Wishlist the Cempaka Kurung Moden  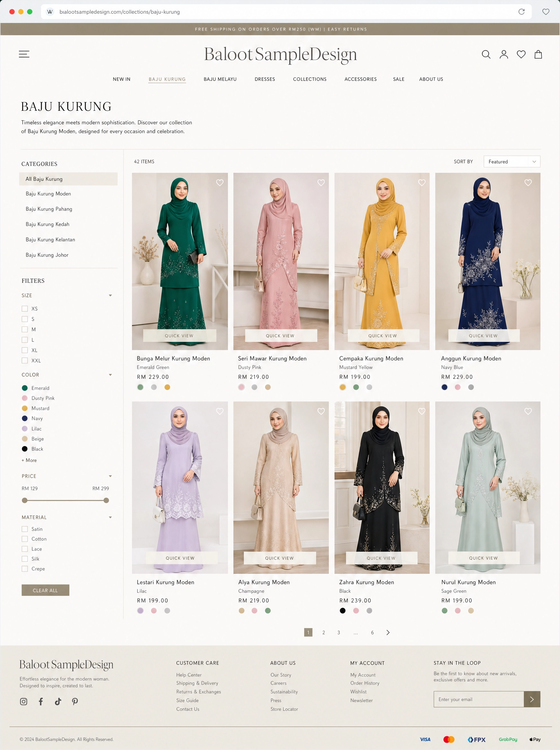(422, 183)
